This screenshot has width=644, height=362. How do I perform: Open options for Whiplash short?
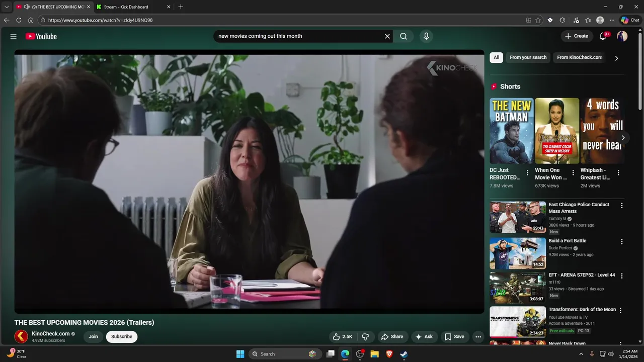[618, 173]
